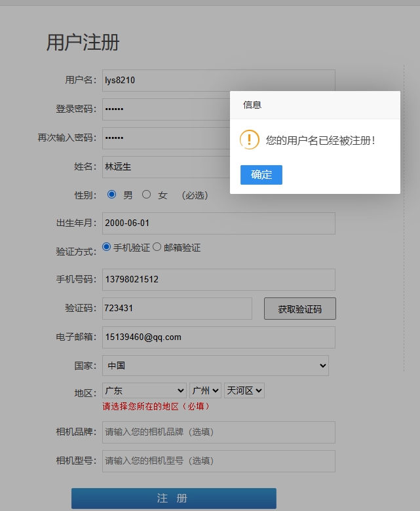Click the 出生年月 date field
This screenshot has height=511, width=420.
pyautogui.click(x=218, y=223)
